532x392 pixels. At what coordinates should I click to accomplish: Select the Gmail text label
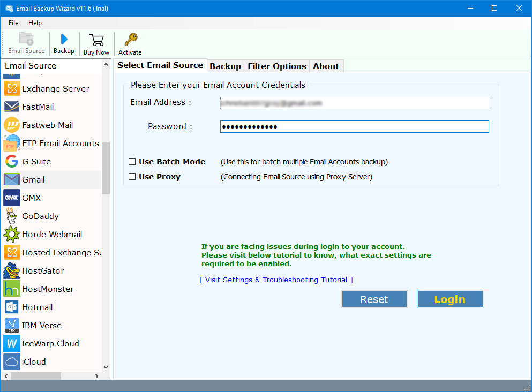33,180
